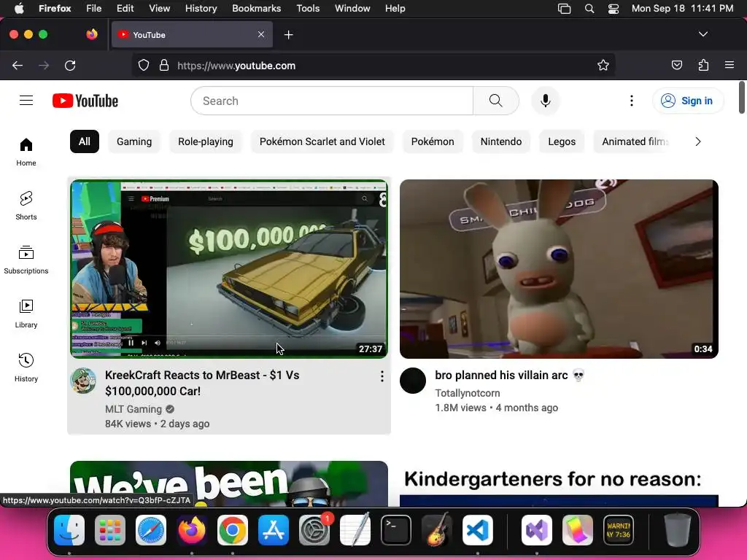Click the page vertical scrollbar

(742, 98)
